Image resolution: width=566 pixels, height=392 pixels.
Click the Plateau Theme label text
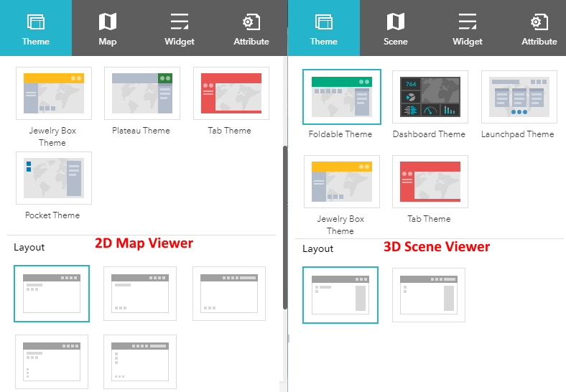click(141, 130)
